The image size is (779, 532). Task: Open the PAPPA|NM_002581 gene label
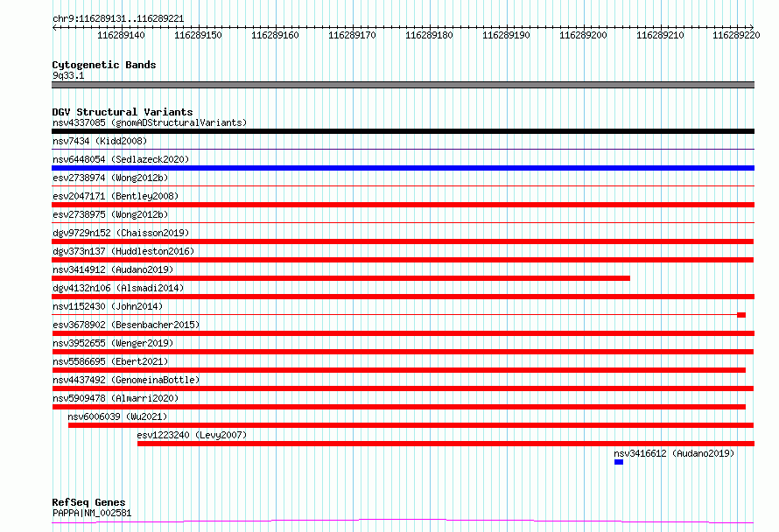[92, 513]
